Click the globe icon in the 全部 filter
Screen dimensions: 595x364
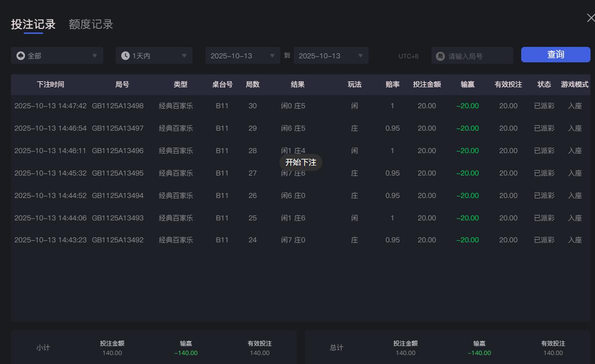pyautogui.click(x=19, y=55)
